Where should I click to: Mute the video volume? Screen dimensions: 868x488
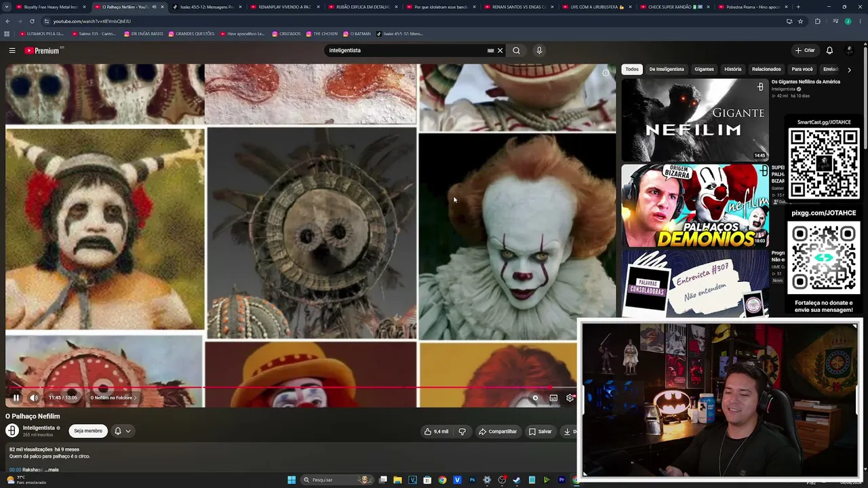(x=34, y=398)
